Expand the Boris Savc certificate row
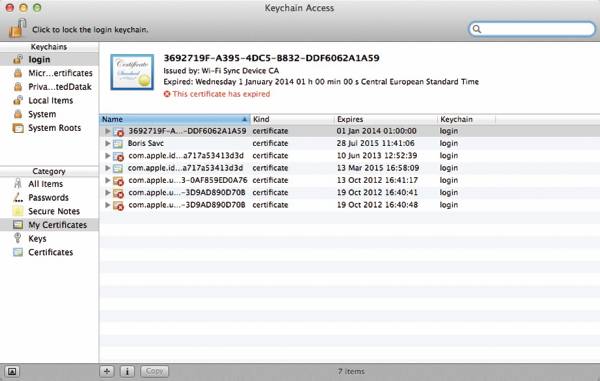The image size is (600, 381). click(108, 143)
